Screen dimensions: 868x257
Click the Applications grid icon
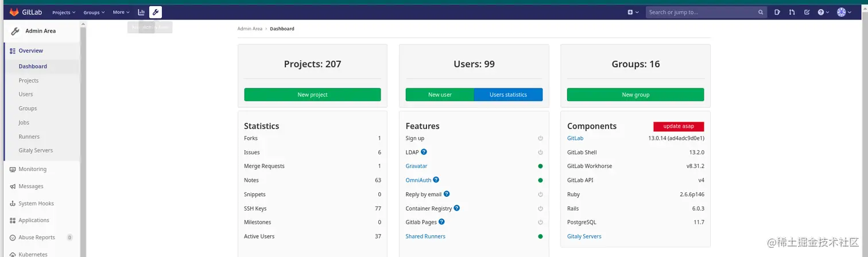13,220
